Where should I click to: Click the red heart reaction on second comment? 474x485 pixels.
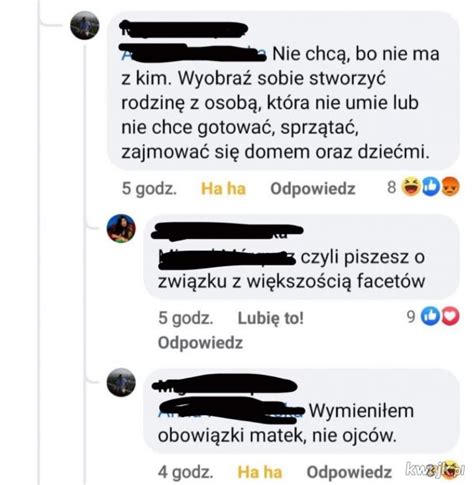point(450,316)
